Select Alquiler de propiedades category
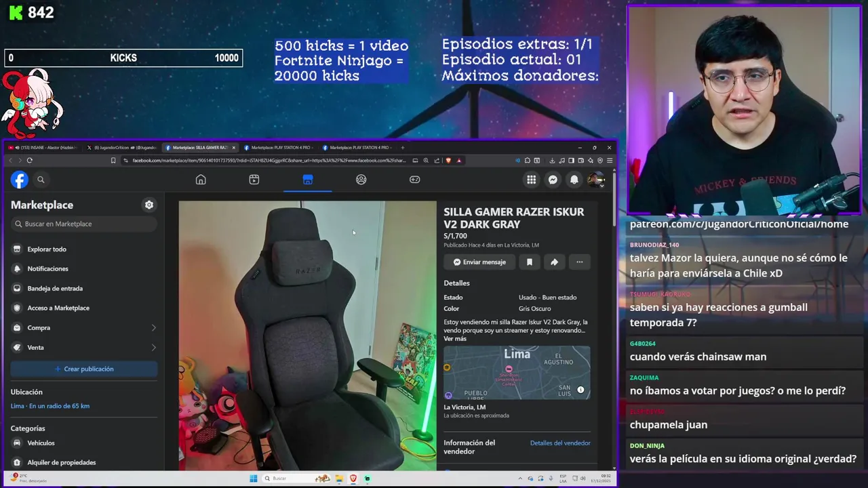The width and height of the screenshot is (868, 488). (x=84, y=463)
